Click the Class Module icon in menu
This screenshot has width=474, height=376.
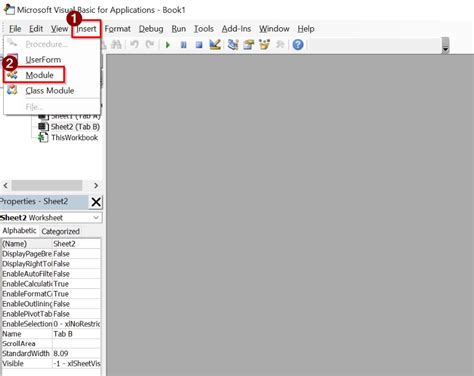pyautogui.click(x=12, y=90)
